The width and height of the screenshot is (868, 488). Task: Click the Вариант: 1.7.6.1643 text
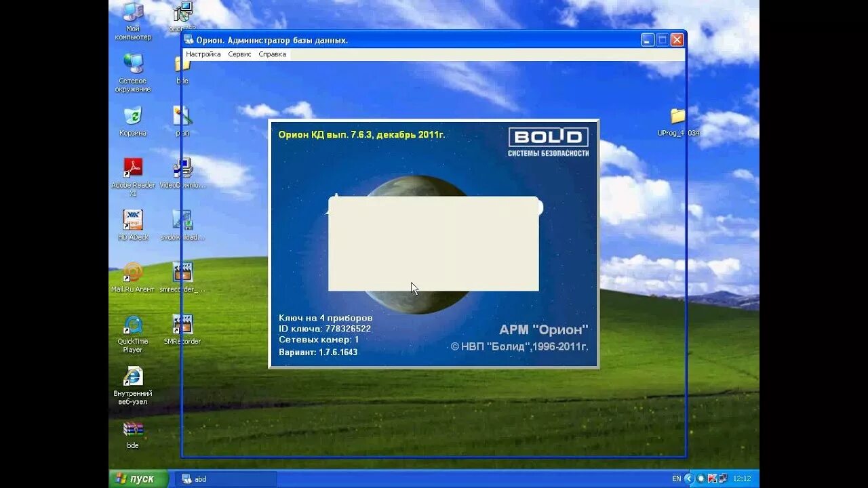[x=318, y=352]
